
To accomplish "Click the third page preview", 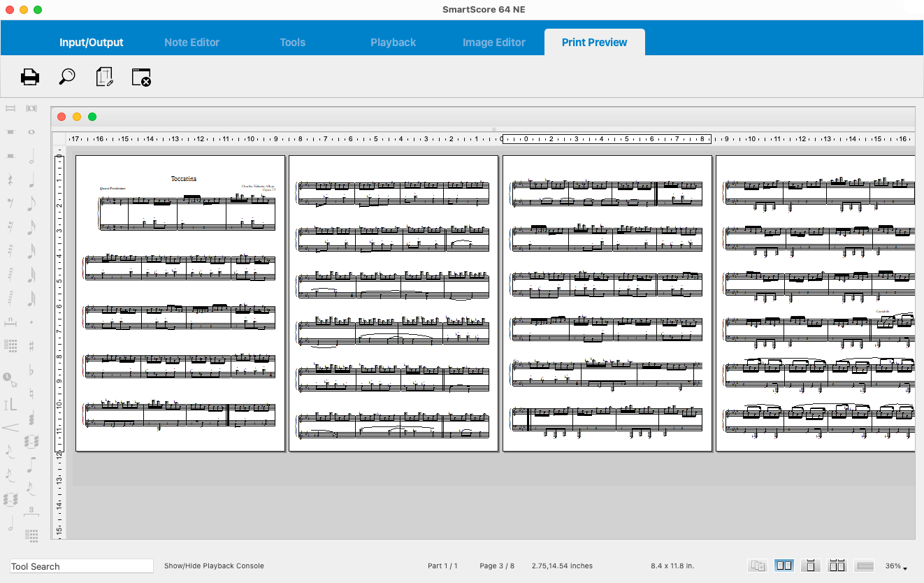I will point(607,303).
